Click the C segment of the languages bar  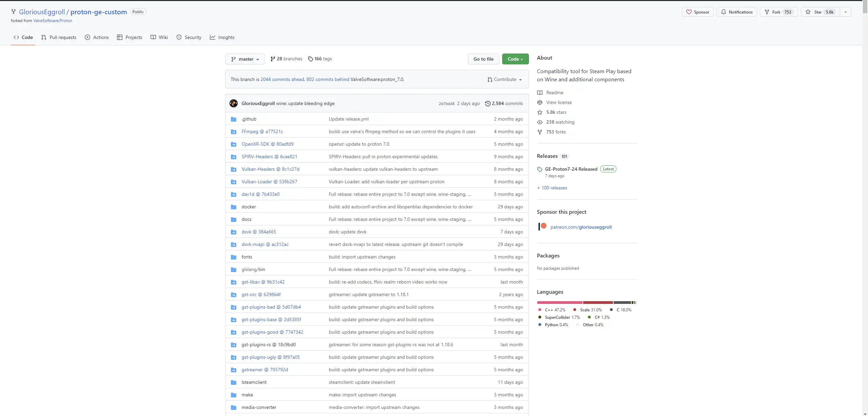click(622, 303)
